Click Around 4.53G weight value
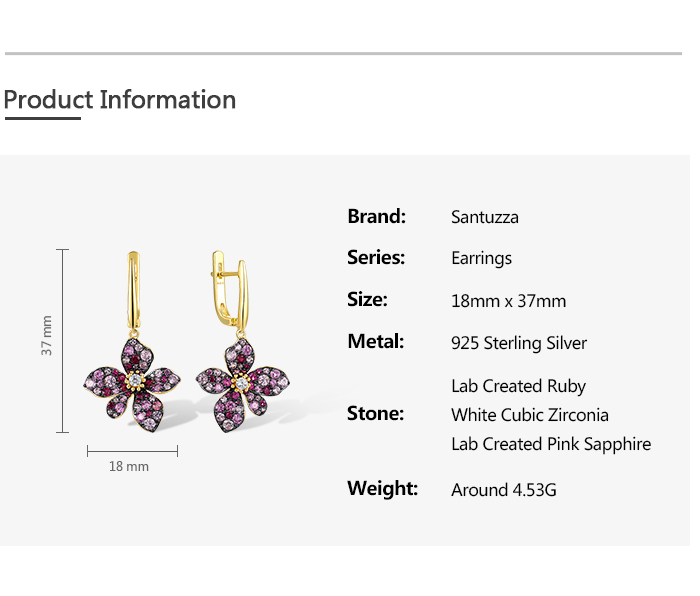Viewport: 700px width, 596px height. pos(504,490)
